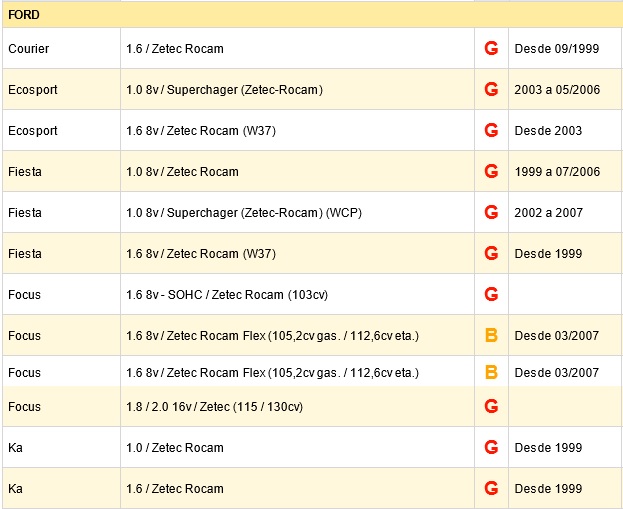This screenshot has width=623, height=509.
Task: Click G icon for Ka 1.0 Zetec Rocam
Action: click(491, 447)
